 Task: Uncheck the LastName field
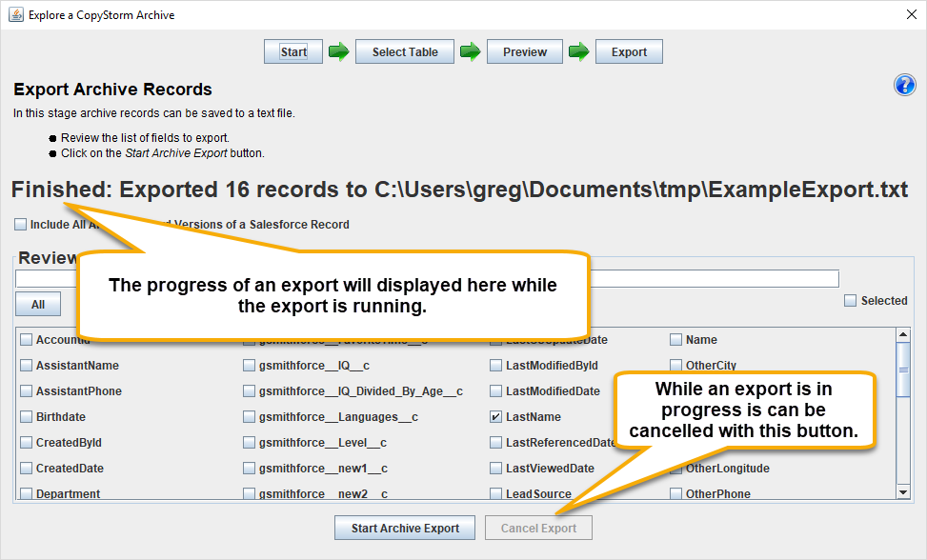coord(496,417)
